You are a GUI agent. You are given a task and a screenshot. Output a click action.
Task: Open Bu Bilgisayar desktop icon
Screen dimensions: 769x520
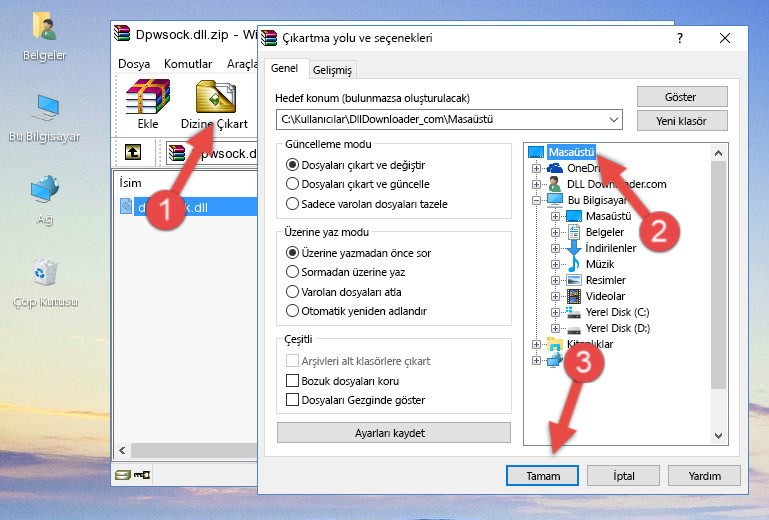point(45,118)
